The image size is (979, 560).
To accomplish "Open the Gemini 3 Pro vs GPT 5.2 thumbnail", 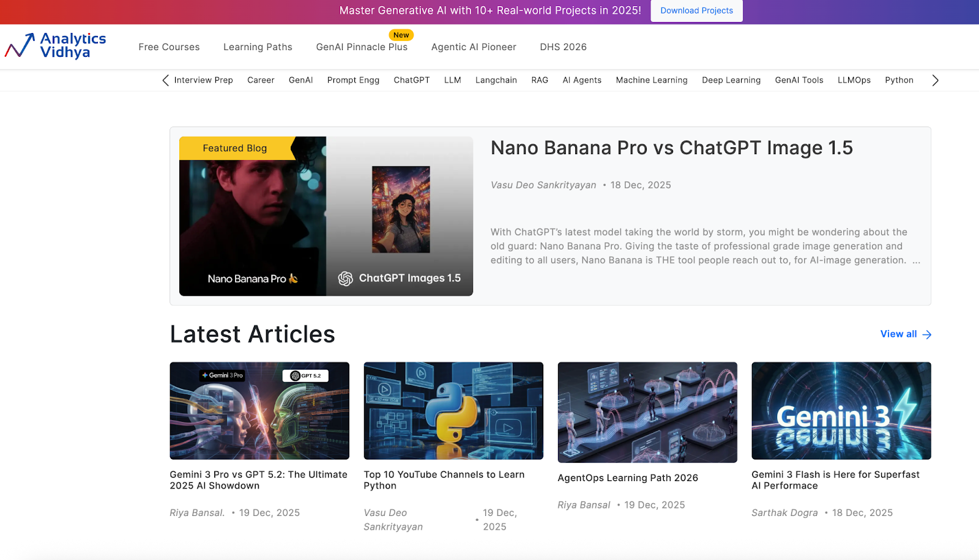I will coord(259,410).
